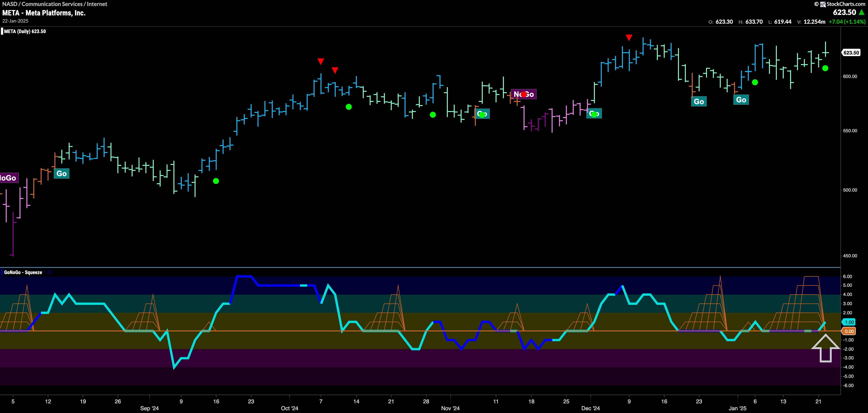Image resolution: width=868 pixels, height=413 pixels.
Task: Click the 28 date label before Nov '24
Action: [426, 402]
